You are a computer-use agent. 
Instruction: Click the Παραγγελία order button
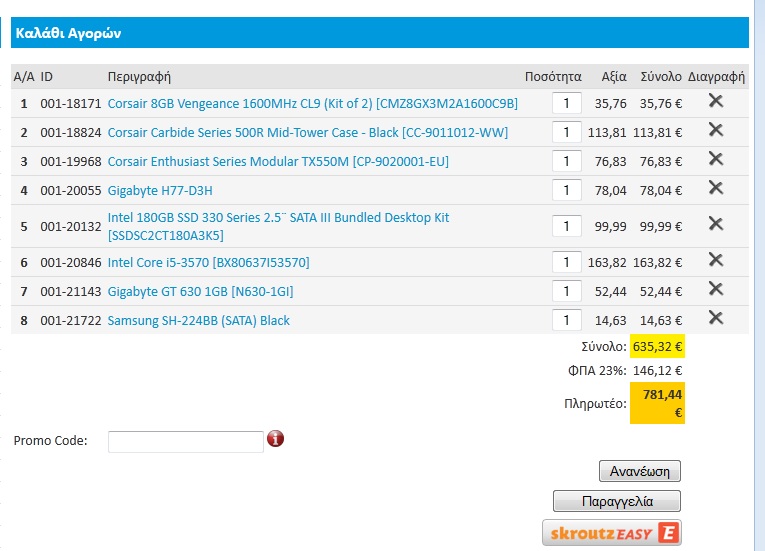point(617,501)
